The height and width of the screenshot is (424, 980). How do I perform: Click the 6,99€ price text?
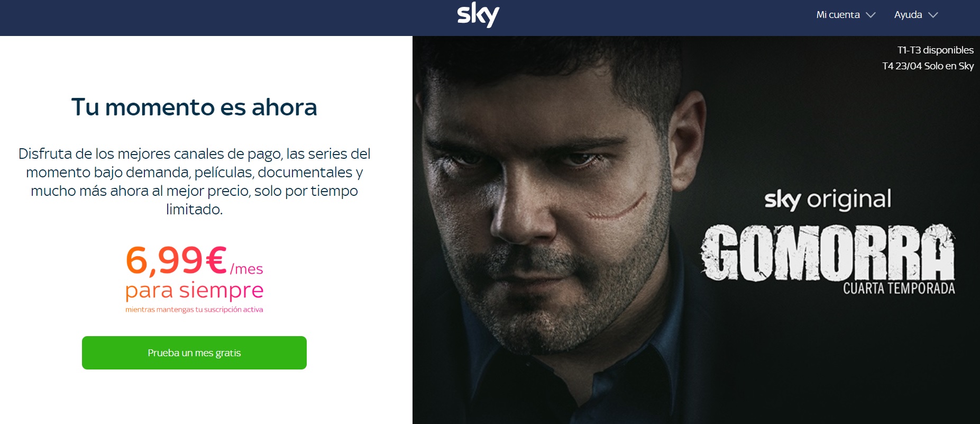tap(176, 260)
